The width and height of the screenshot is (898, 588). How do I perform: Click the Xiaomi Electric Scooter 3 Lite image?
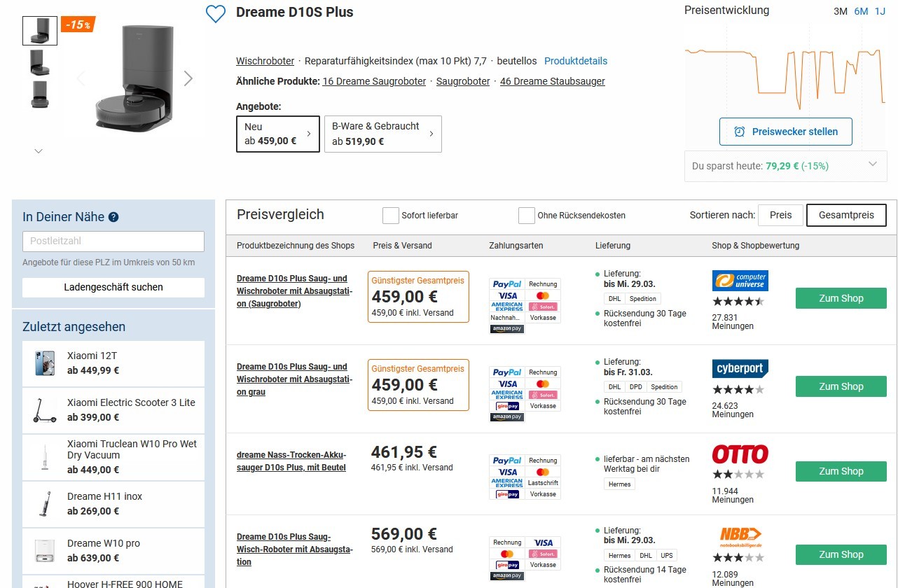point(45,410)
